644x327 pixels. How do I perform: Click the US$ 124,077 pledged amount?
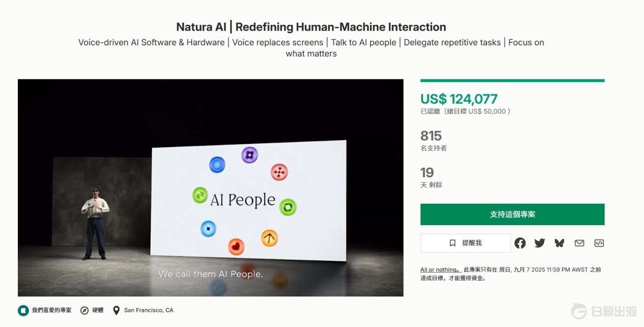pos(459,99)
